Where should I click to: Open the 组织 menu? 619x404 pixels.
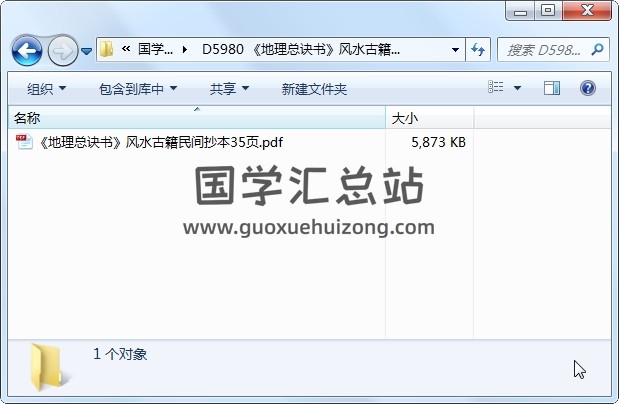coord(46,88)
